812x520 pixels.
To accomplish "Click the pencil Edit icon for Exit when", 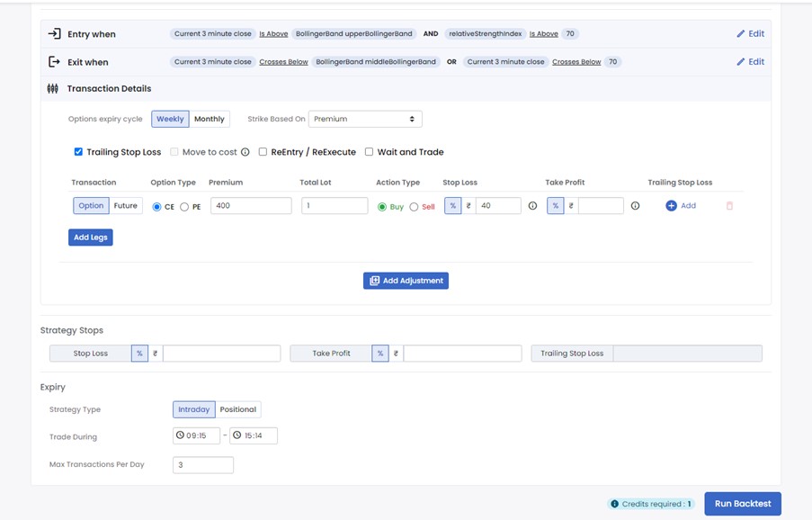I will point(741,62).
